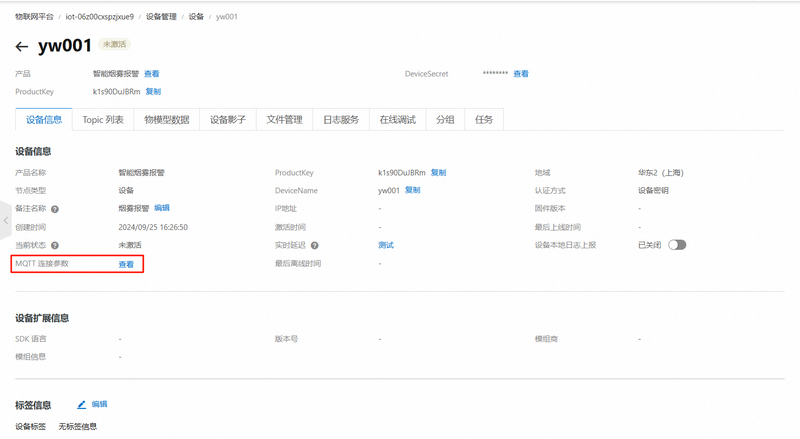The width and height of the screenshot is (800, 439).
Task: Open the 设备影子 tab
Action: point(227,120)
